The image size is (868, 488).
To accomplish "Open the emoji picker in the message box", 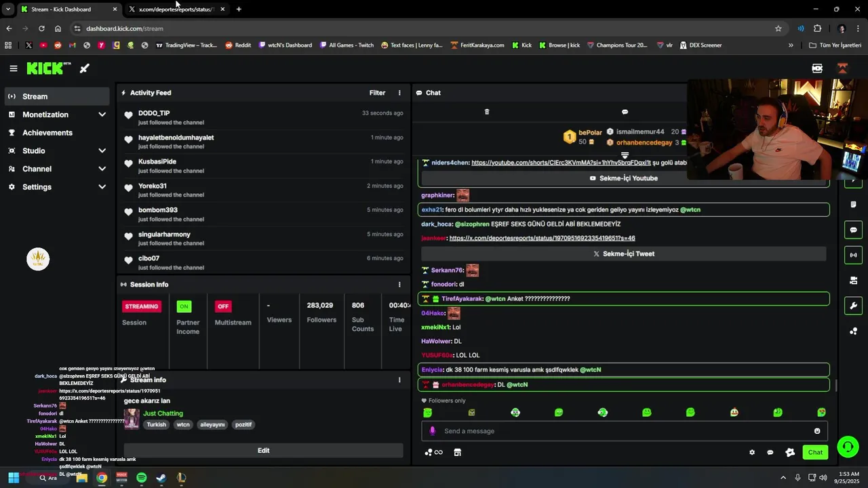I will pyautogui.click(x=817, y=431).
